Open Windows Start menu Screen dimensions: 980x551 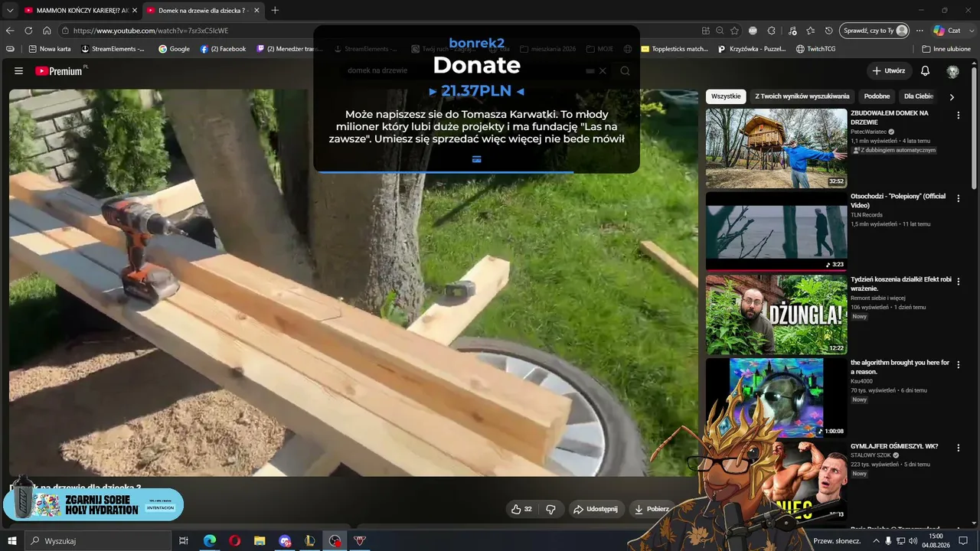[12, 541]
